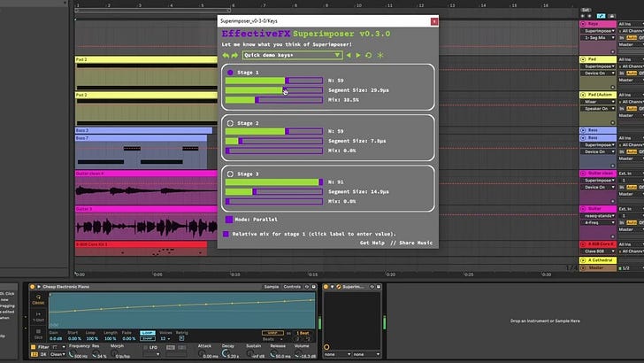Select 1-Shot mode in Simpler
644x363 pixels.
click(38, 317)
